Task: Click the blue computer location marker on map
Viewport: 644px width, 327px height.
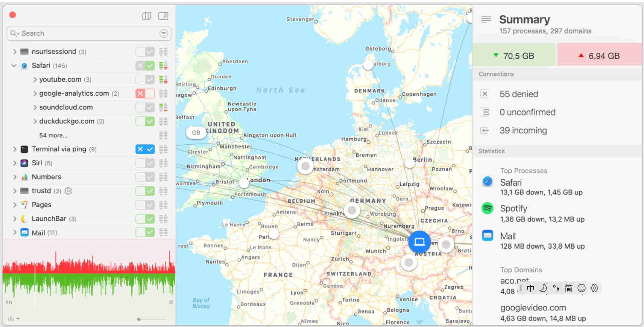Action: pos(419,242)
